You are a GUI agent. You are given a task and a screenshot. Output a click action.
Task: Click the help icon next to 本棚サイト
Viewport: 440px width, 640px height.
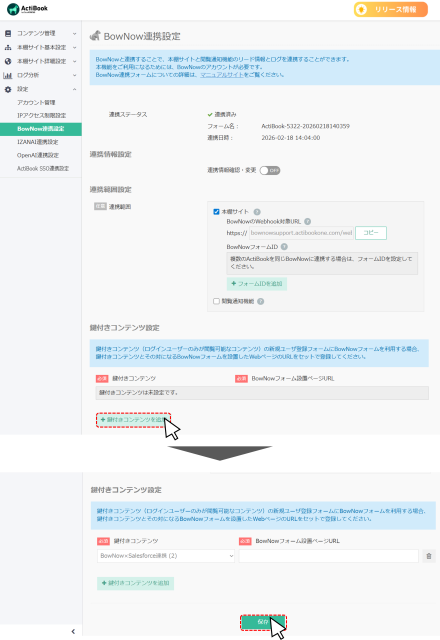pos(257,212)
